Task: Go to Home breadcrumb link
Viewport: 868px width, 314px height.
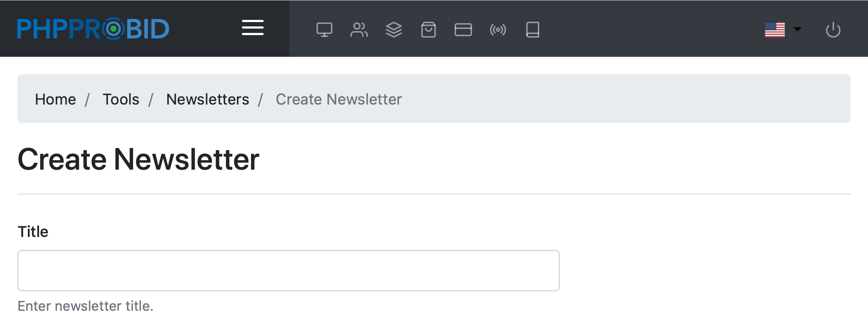Action: pyautogui.click(x=55, y=99)
